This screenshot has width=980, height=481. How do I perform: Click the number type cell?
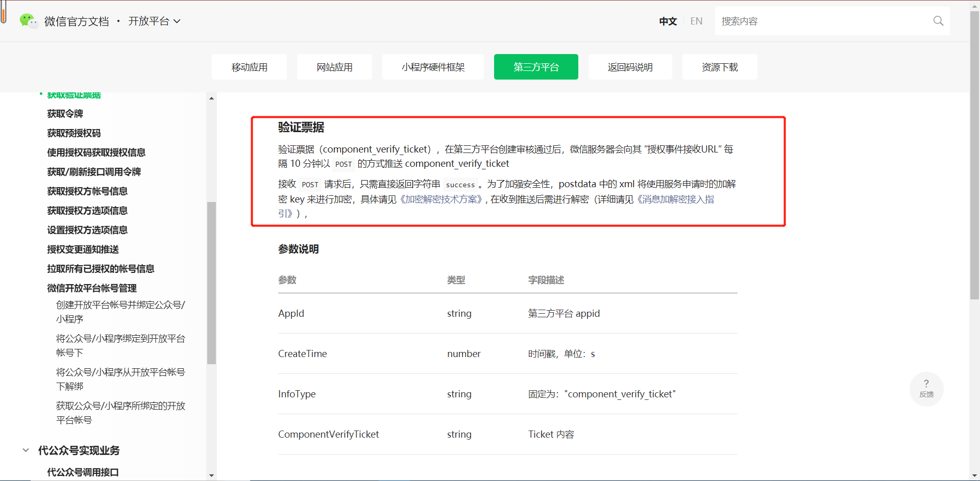click(464, 353)
